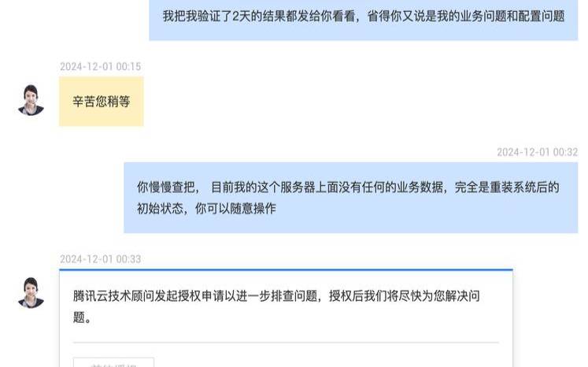Click the 初始状态，你可以随意操作 text line
588x367 pixels.
click(x=206, y=208)
